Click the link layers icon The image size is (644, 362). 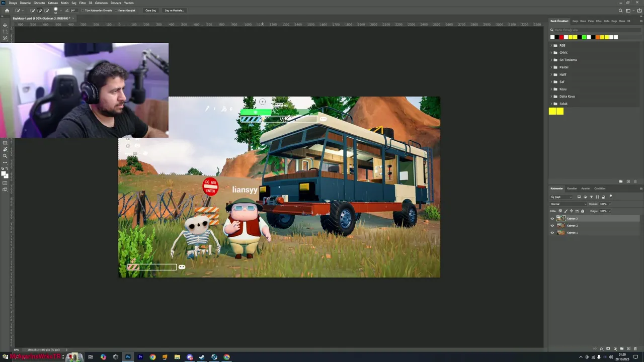coord(595,348)
